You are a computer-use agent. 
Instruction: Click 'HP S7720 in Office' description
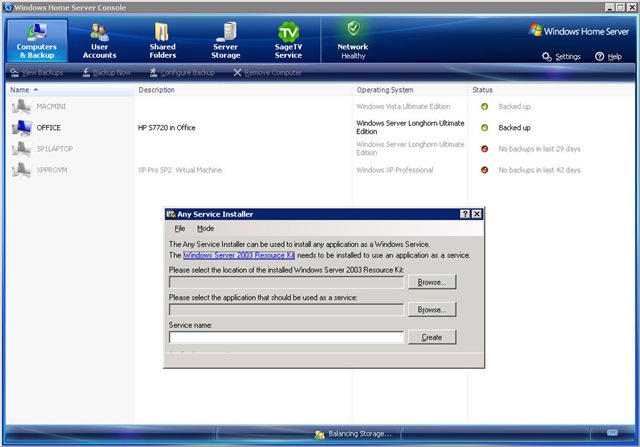167,128
